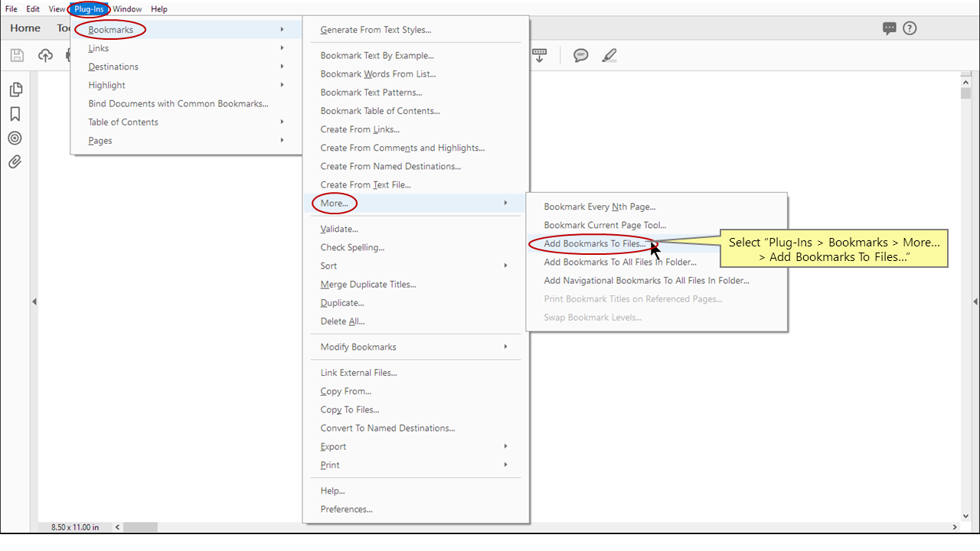Open the bookmark Preferences dialog
The image size is (980, 551).
346,509
